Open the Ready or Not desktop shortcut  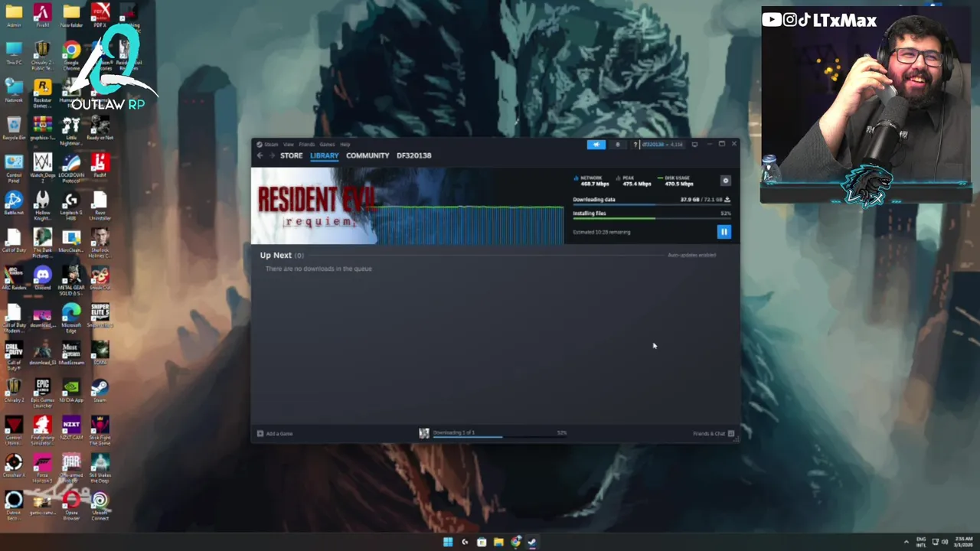tap(100, 128)
